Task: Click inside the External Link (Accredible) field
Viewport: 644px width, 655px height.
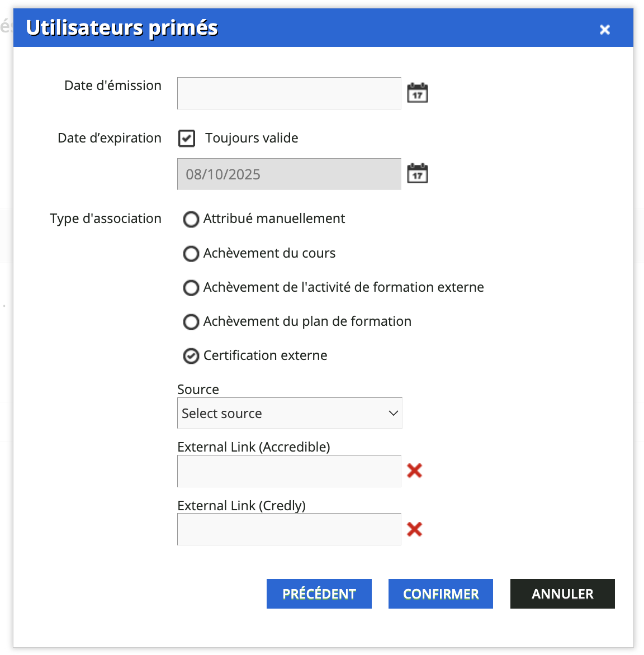Action: pos(289,471)
